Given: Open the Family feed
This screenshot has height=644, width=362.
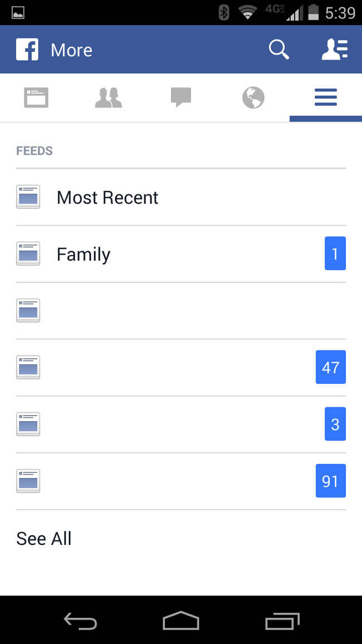Looking at the screenshot, I should coord(83,253).
